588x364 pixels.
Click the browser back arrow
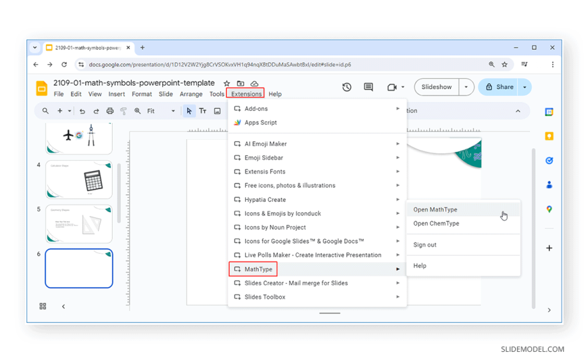tap(36, 64)
